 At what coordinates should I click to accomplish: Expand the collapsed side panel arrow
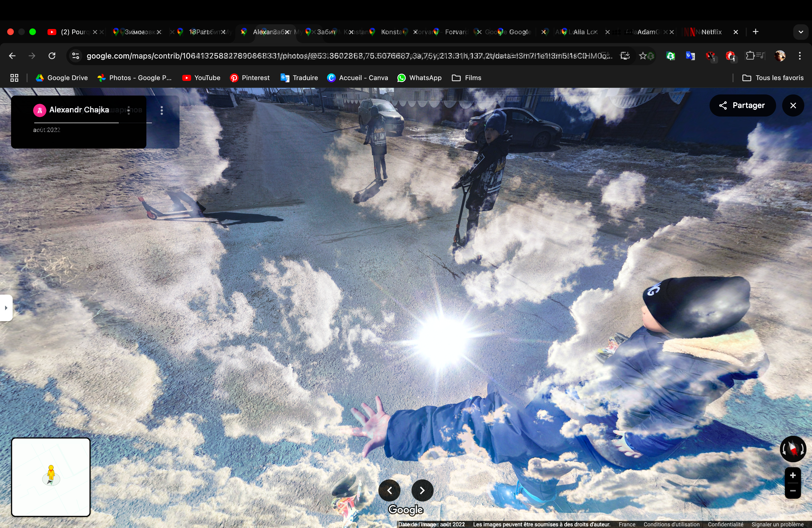pyautogui.click(x=6, y=308)
